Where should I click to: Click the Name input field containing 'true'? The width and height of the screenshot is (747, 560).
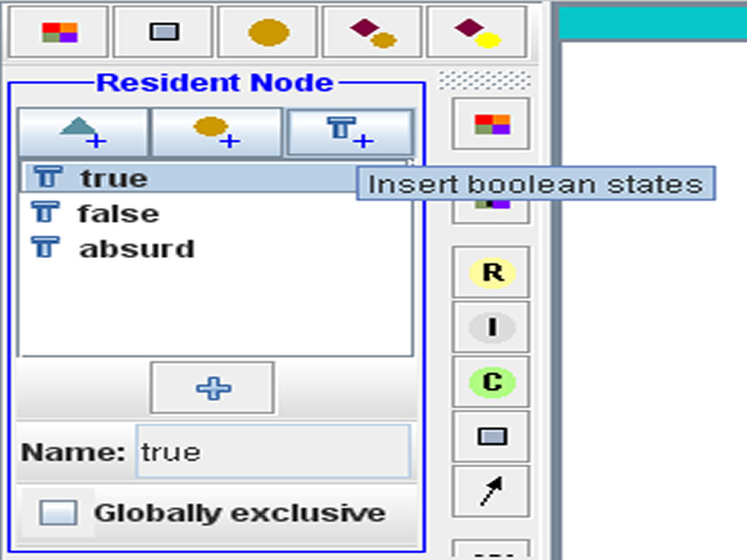[x=273, y=451]
